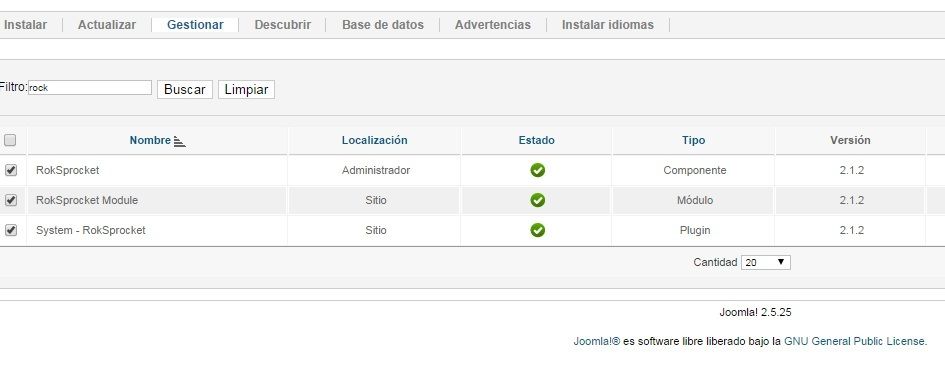Click Sitio cell in System - RokSprocket row
The height and width of the screenshot is (384, 945).
coord(375,230)
